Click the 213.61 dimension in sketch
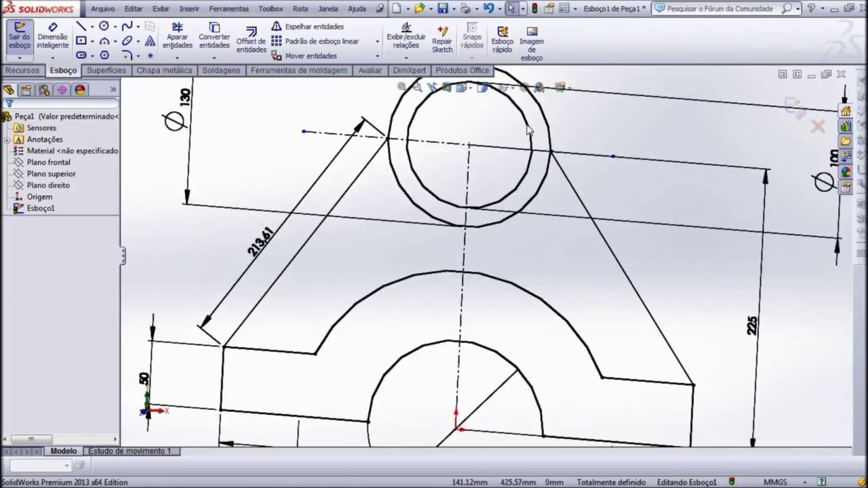Image resolution: width=868 pixels, height=488 pixels. 260,241
